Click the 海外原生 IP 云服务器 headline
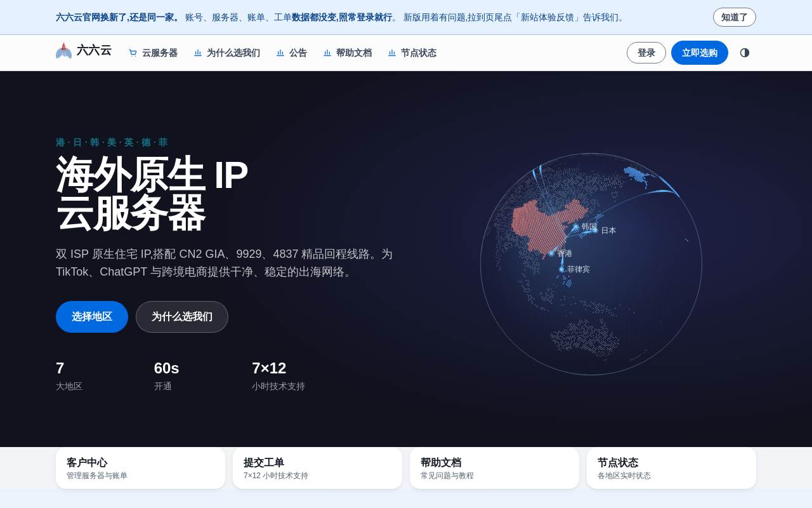812x508 pixels. click(x=152, y=194)
